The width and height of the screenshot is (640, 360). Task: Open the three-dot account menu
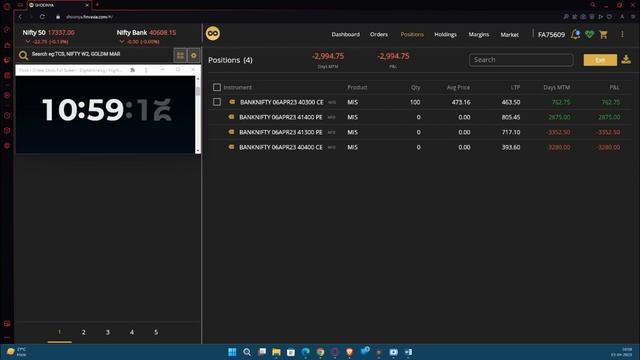(x=622, y=35)
